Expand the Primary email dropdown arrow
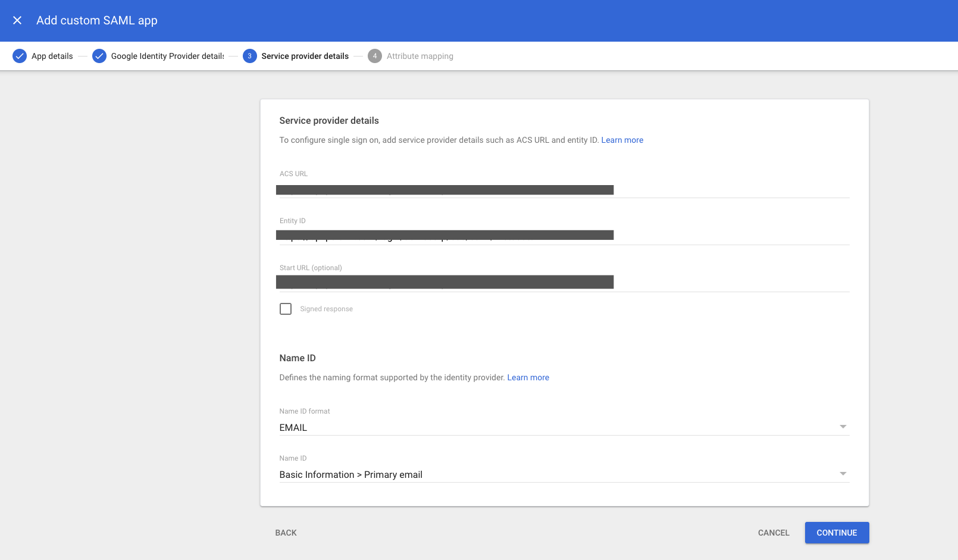The width and height of the screenshot is (958, 560). [x=843, y=474]
